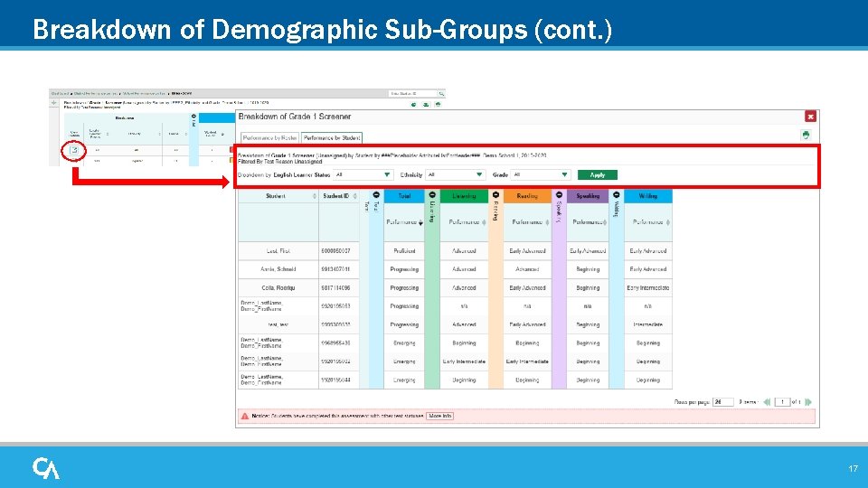The height and width of the screenshot is (488, 868).
Task: Click the blue Writing column header
Action: (x=647, y=196)
